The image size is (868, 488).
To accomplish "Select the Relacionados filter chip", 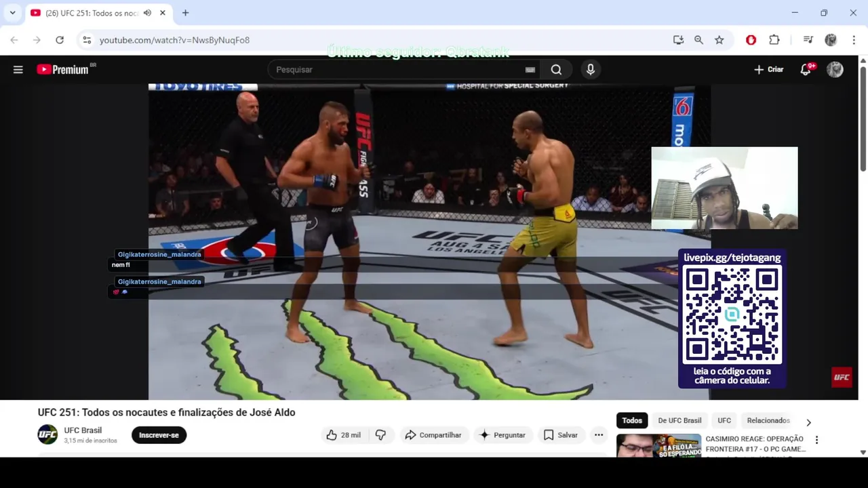I will (x=768, y=420).
